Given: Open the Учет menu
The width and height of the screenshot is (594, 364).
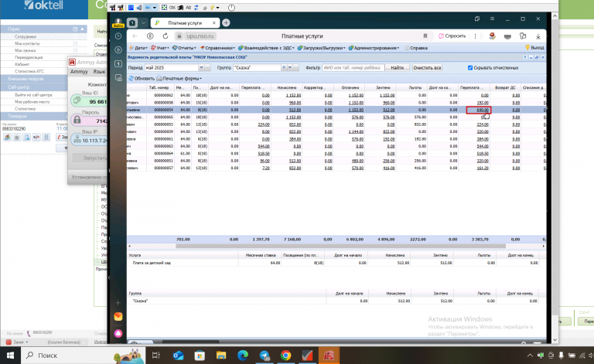Looking at the screenshot, I should (160, 48).
